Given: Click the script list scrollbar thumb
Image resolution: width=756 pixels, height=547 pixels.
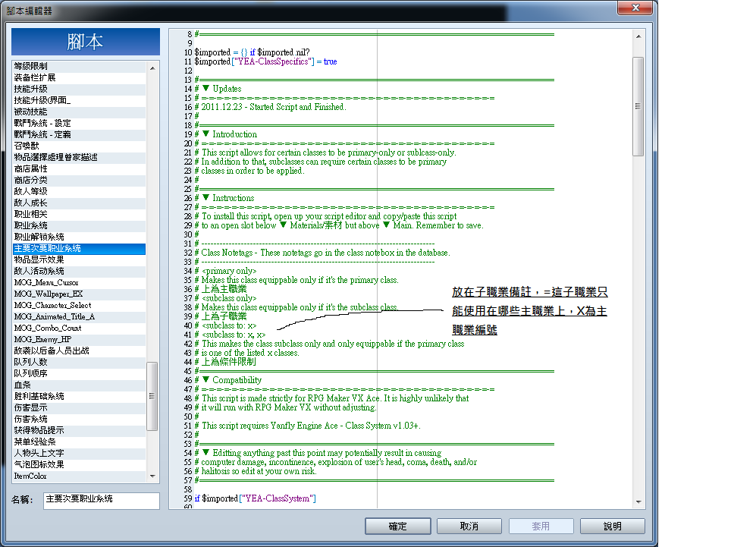Looking at the screenshot, I should [152, 396].
